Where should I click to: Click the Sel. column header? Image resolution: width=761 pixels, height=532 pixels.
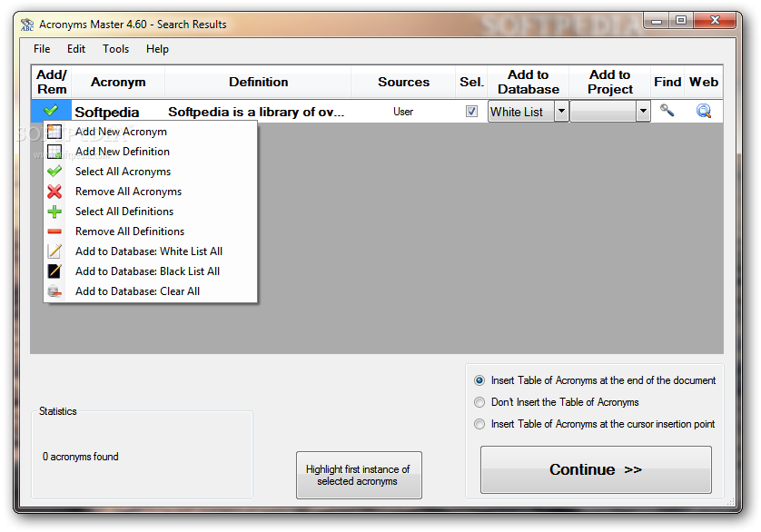coord(471,82)
